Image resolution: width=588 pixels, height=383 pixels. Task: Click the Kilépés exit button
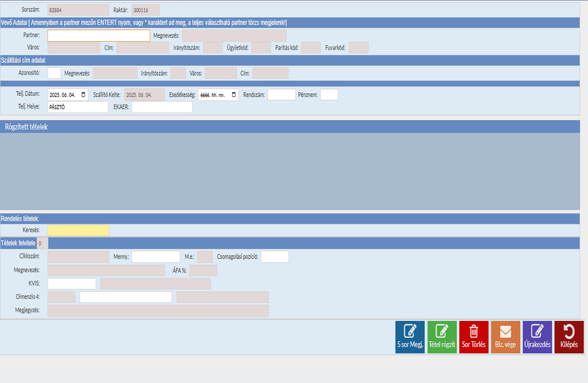click(569, 337)
